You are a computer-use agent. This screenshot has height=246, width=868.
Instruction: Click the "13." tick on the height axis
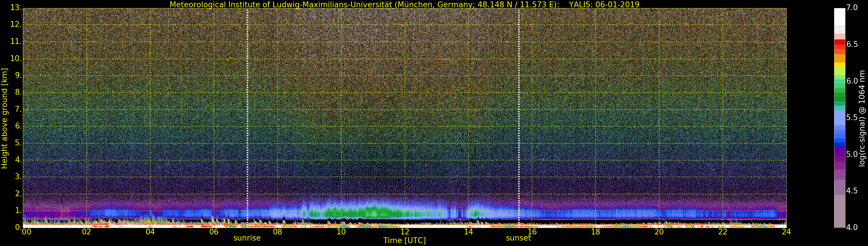coord(16,8)
